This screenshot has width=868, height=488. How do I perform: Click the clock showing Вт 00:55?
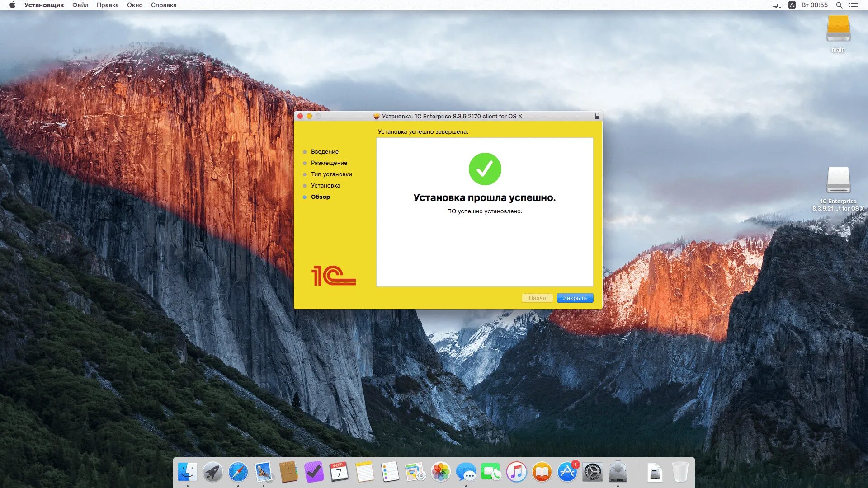814,5
